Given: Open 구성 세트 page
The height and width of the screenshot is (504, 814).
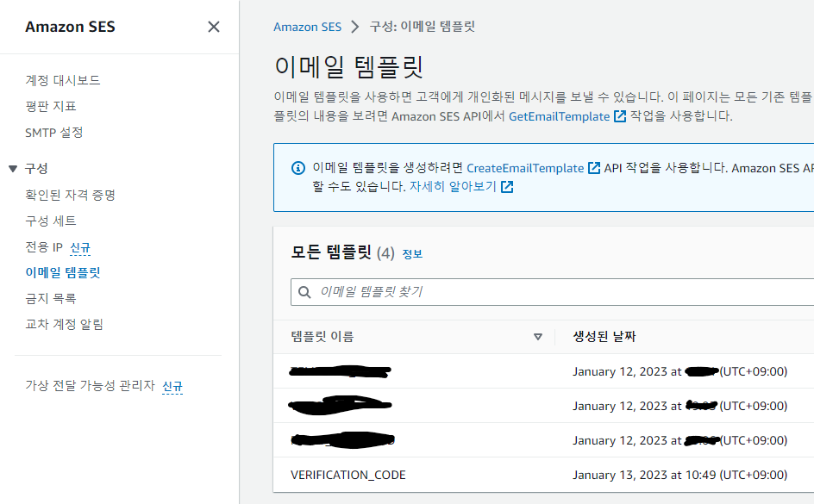Looking at the screenshot, I should pyautogui.click(x=51, y=221).
